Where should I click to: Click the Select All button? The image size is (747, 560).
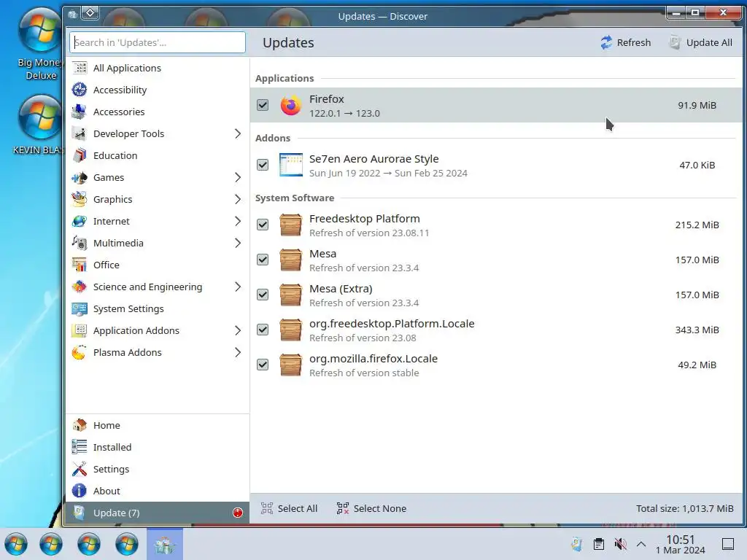pos(289,508)
